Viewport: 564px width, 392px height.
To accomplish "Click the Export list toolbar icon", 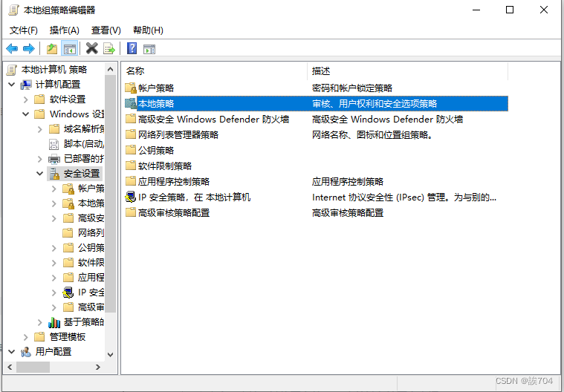I will point(109,48).
